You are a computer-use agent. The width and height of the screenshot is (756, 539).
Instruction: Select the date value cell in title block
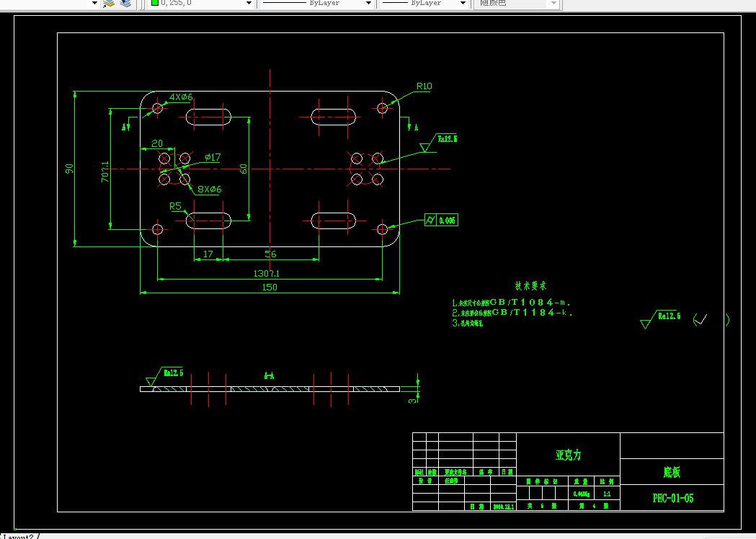tap(504, 507)
